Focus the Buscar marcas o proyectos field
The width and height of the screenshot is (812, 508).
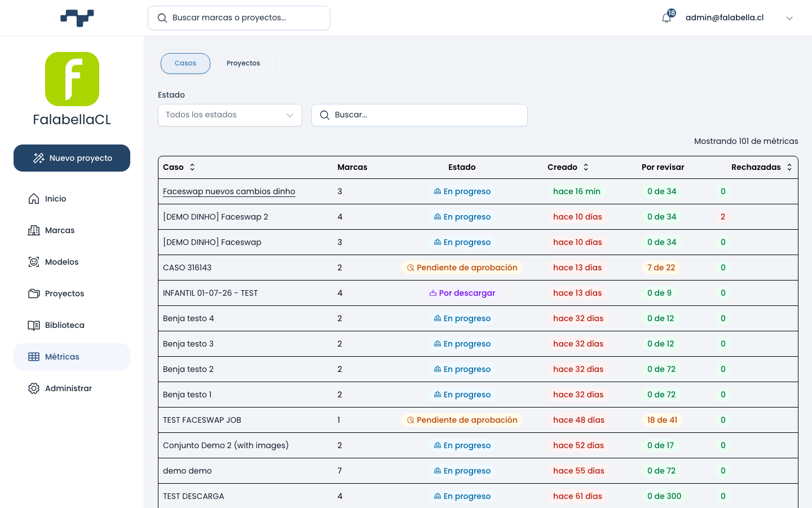point(239,18)
